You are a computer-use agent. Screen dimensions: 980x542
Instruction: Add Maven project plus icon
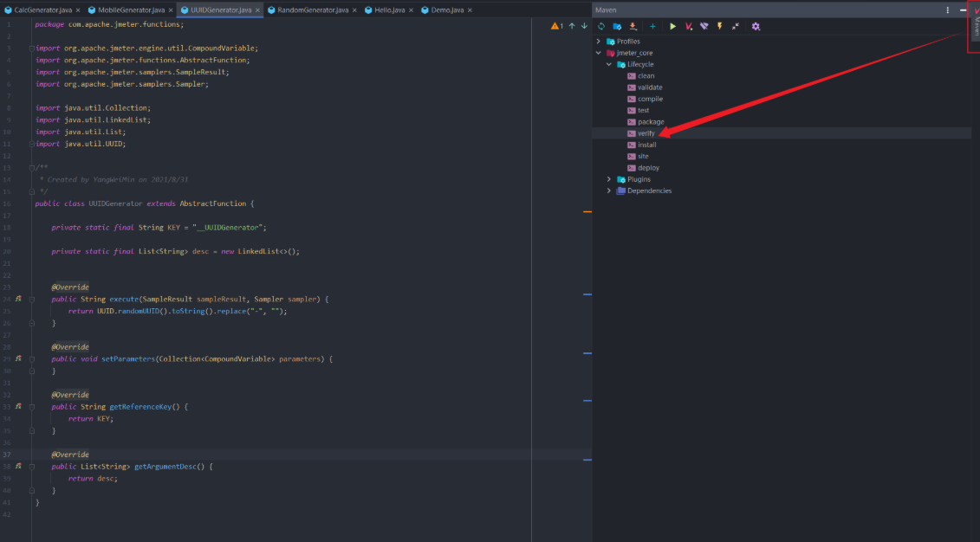pos(652,26)
